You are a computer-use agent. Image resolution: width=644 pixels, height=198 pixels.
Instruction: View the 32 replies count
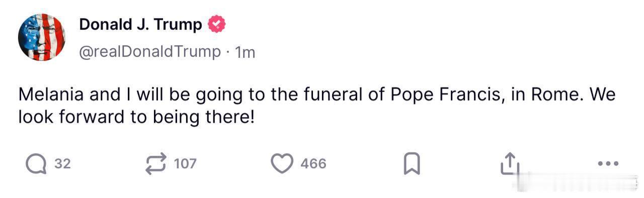[62, 163]
